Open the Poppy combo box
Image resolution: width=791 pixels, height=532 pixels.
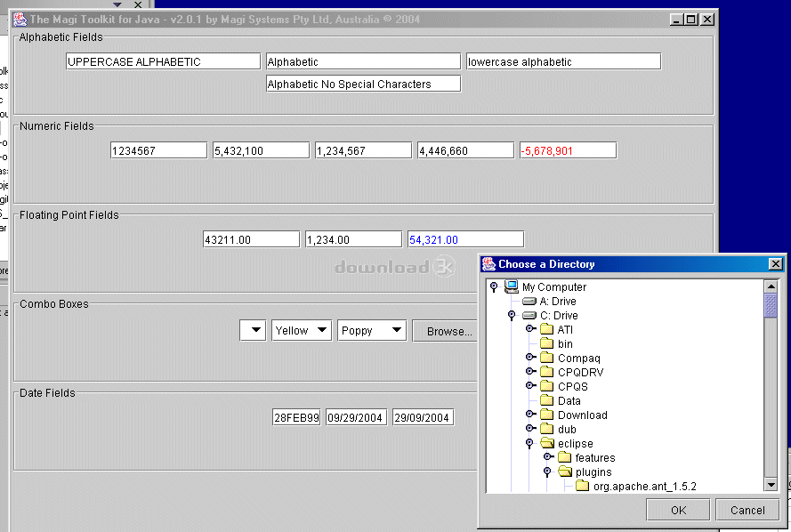(x=371, y=330)
